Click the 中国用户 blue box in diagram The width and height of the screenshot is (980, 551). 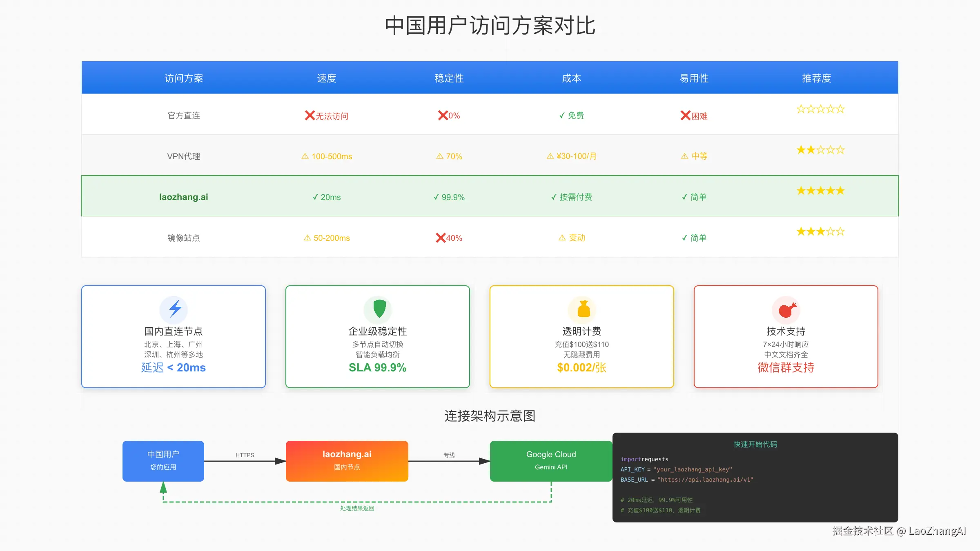[x=163, y=460]
